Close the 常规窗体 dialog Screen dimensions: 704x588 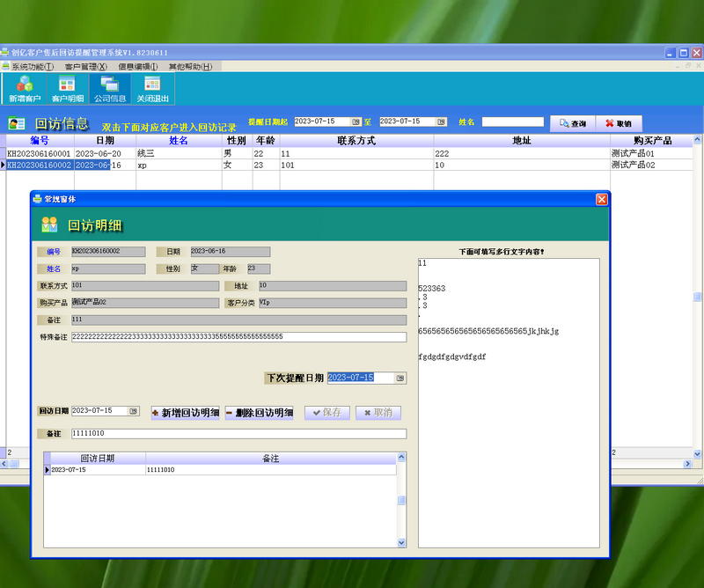[x=602, y=199]
